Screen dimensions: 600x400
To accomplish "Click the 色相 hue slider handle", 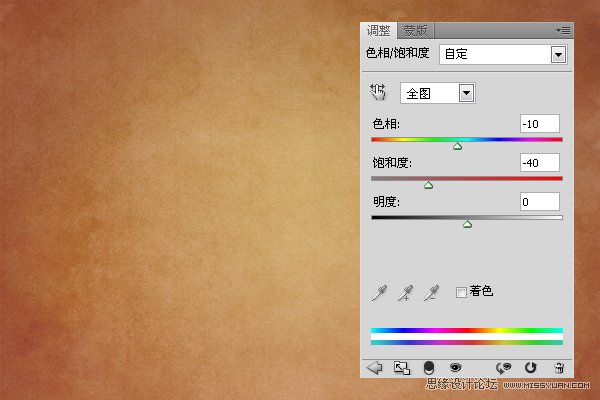I will pos(458,146).
